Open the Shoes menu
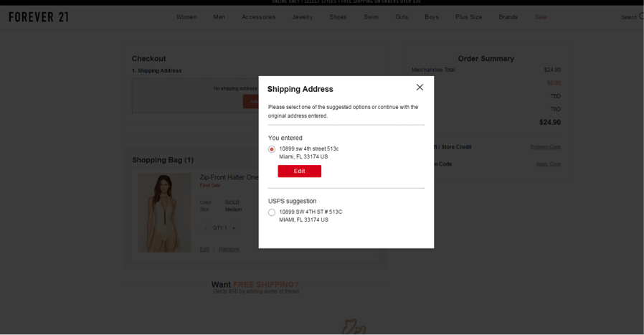Screen dimensions: 644x335 click(x=338, y=16)
